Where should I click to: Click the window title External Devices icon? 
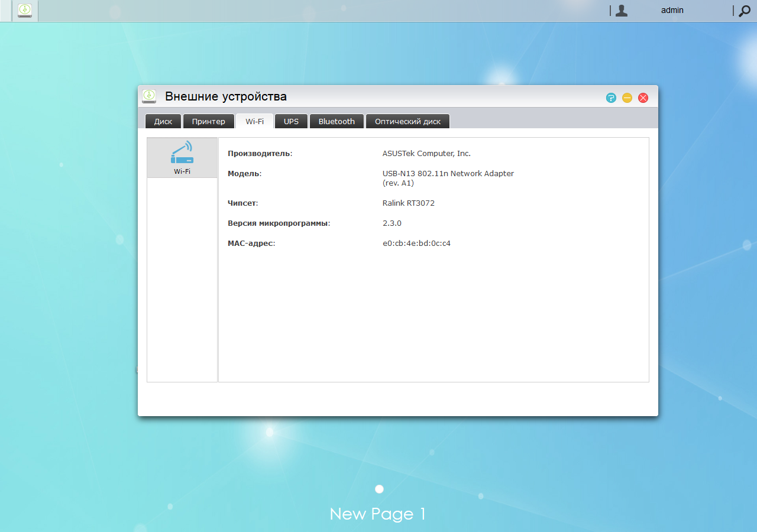click(149, 96)
